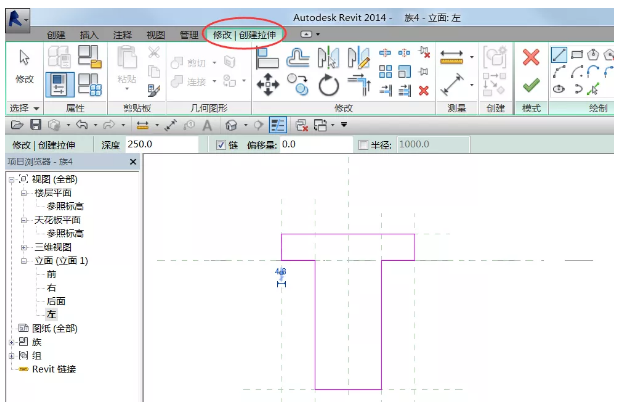Collapse the 立面 (立面 1) tree node
Viewport: 621px width, 412px height.
pos(24,261)
